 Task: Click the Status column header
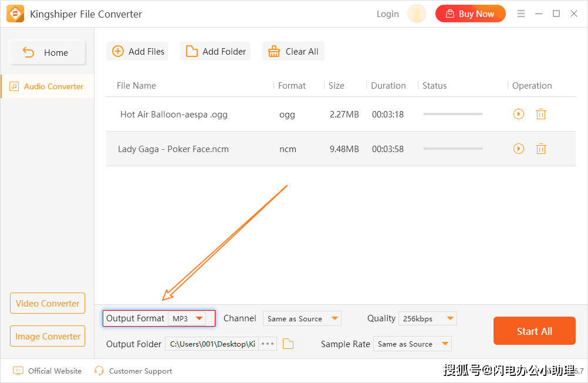pos(434,86)
